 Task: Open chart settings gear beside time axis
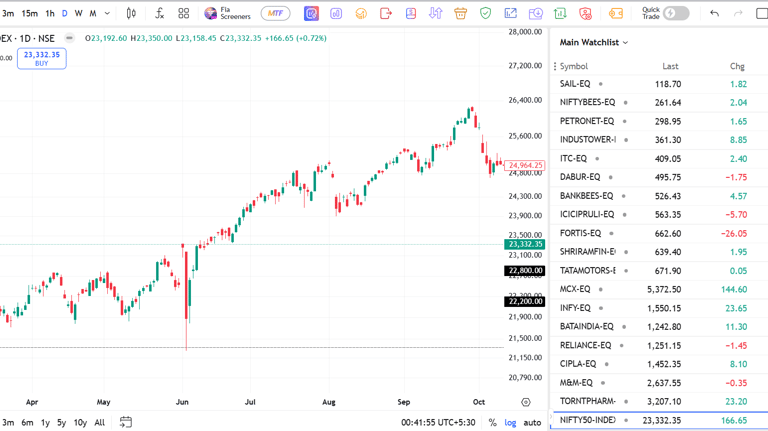click(526, 402)
